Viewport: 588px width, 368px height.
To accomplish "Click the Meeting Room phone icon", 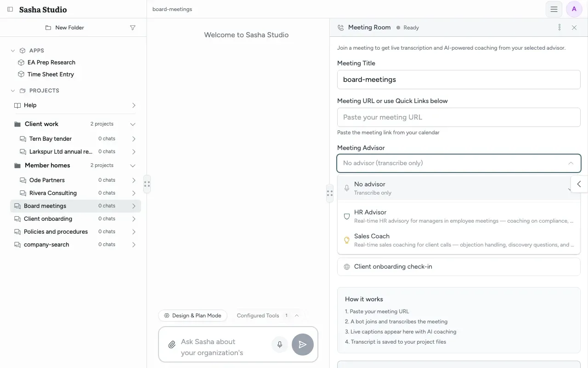I will (340, 28).
